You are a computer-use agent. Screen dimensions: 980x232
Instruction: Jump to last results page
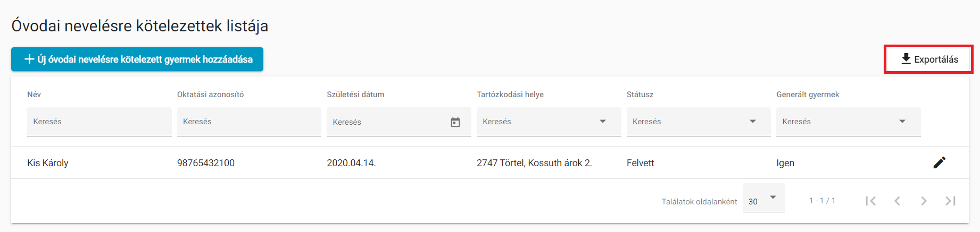950,201
